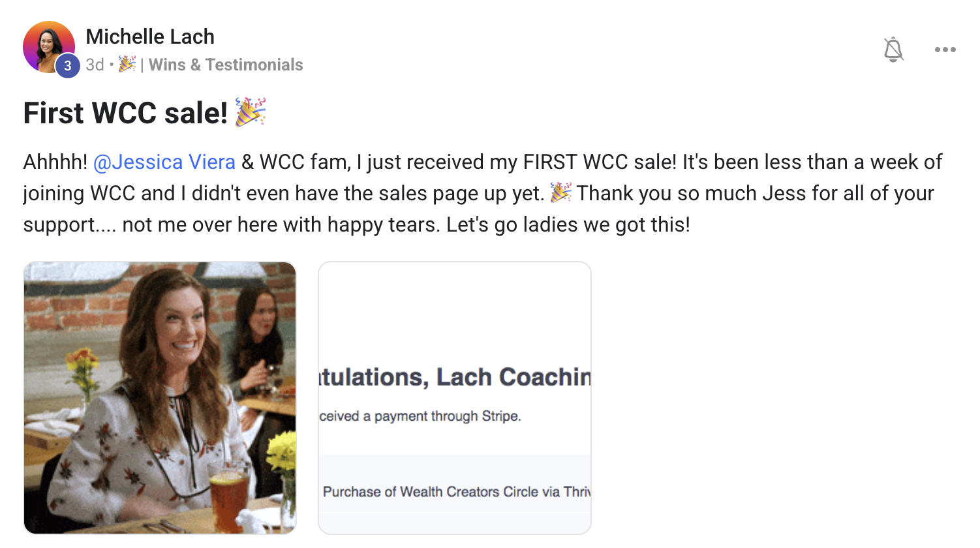Click the party popper emoji in post body
980x548 pixels.
click(560, 192)
